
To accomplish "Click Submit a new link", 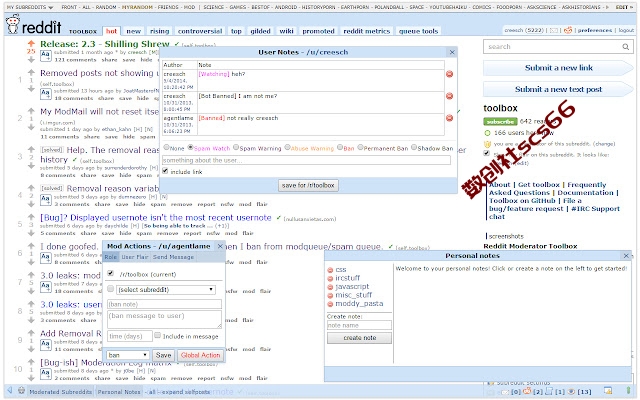I will click(558, 68).
